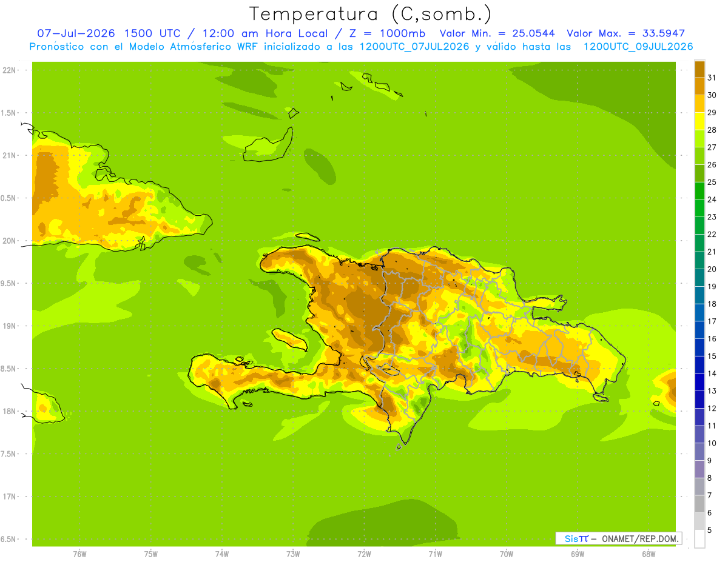
Task: Click the legend value '21'
Action: click(712, 252)
